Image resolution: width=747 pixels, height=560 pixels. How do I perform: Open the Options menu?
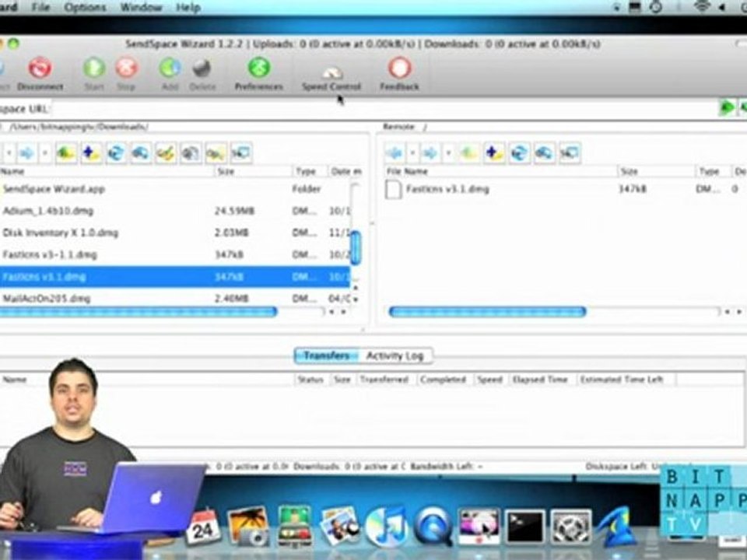pyautogui.click(x=86, y=7)
